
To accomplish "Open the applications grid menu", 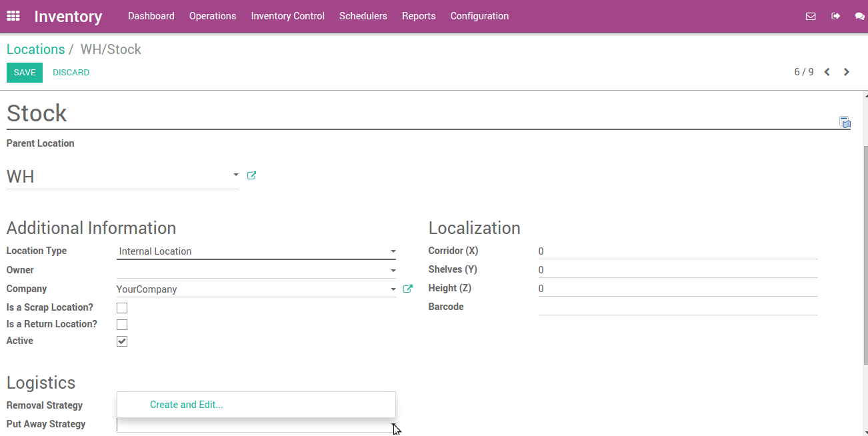I will [x=13, y=15].
